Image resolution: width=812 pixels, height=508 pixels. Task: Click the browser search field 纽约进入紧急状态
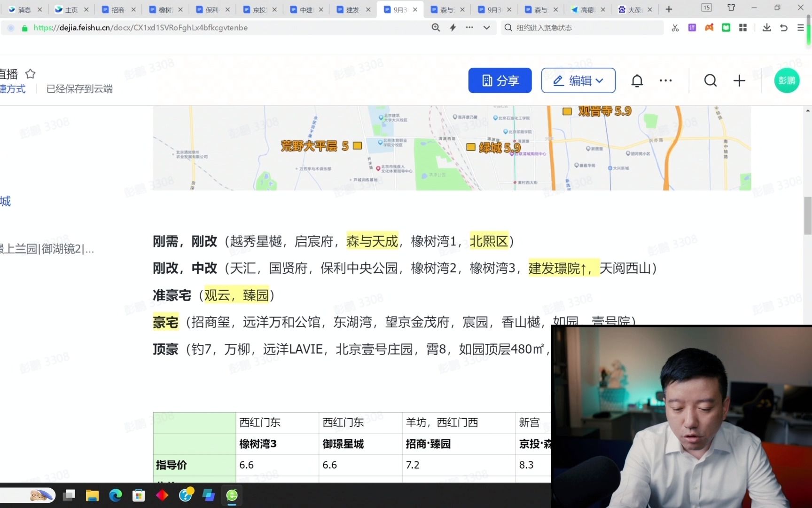pos(583,28)
